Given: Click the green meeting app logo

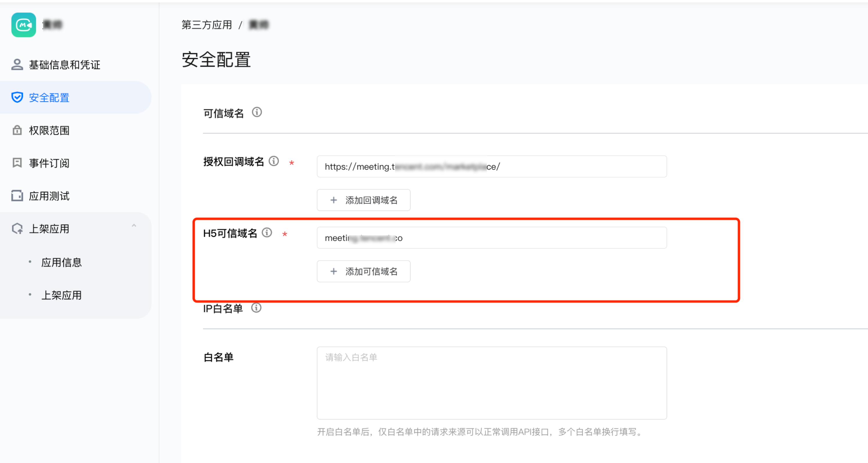Looking at the screenshot, I should [24, 25].
